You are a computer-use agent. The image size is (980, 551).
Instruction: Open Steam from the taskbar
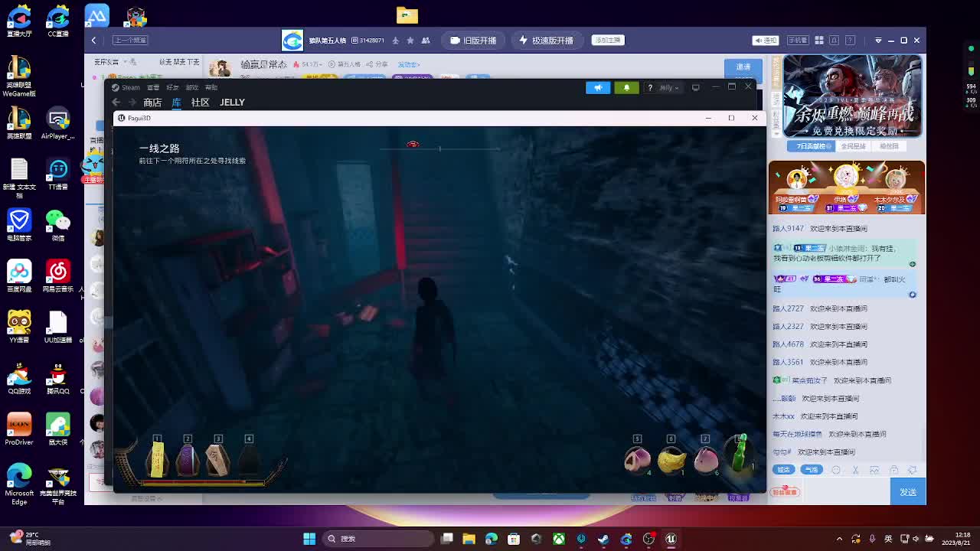tap(604, 539)
